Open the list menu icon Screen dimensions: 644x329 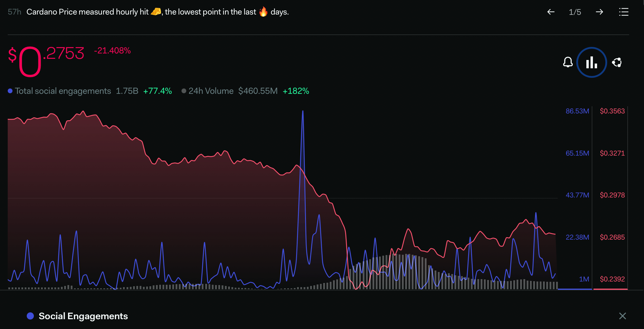624,12
